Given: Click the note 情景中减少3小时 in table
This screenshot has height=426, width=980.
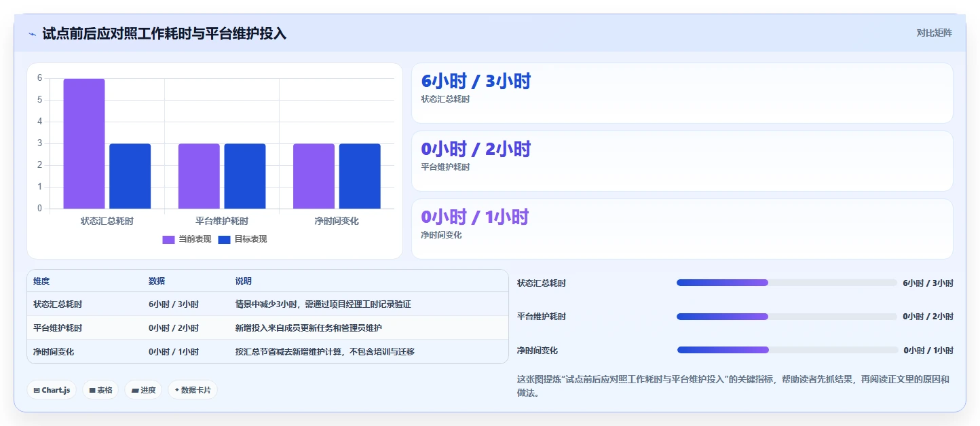Looking at the screenshot, I should tap(323, 304).
